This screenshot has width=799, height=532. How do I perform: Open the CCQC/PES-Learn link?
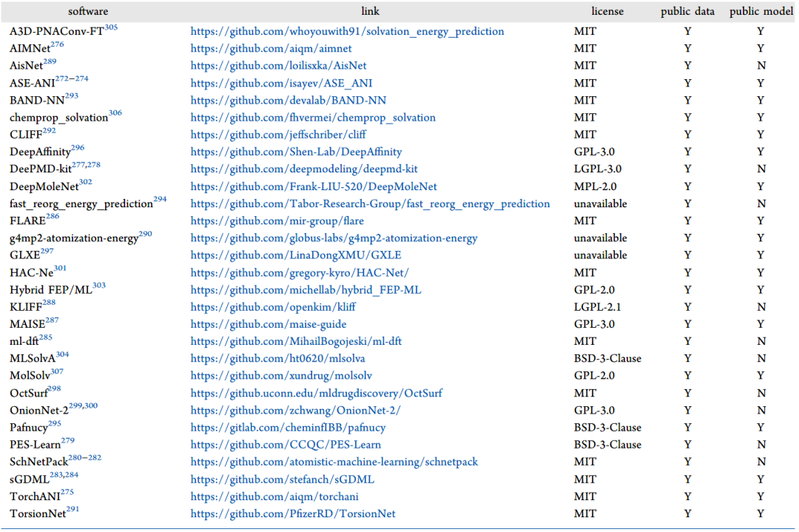pyautogui.click(x=286, y=445)
